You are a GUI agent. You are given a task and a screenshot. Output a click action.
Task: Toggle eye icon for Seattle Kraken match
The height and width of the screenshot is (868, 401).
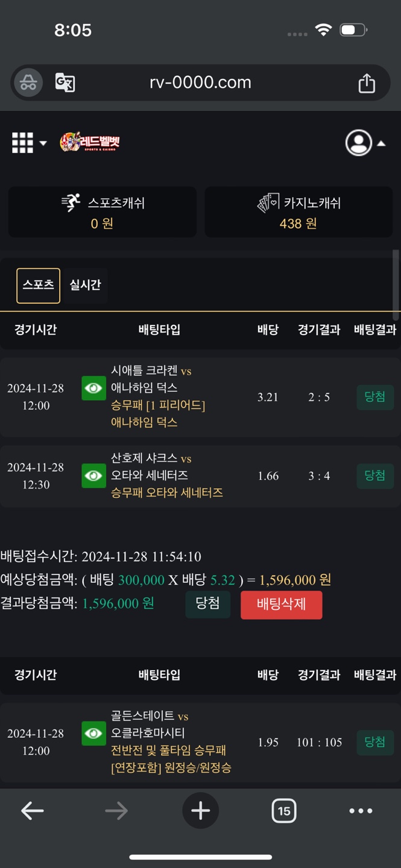[93, 389]
